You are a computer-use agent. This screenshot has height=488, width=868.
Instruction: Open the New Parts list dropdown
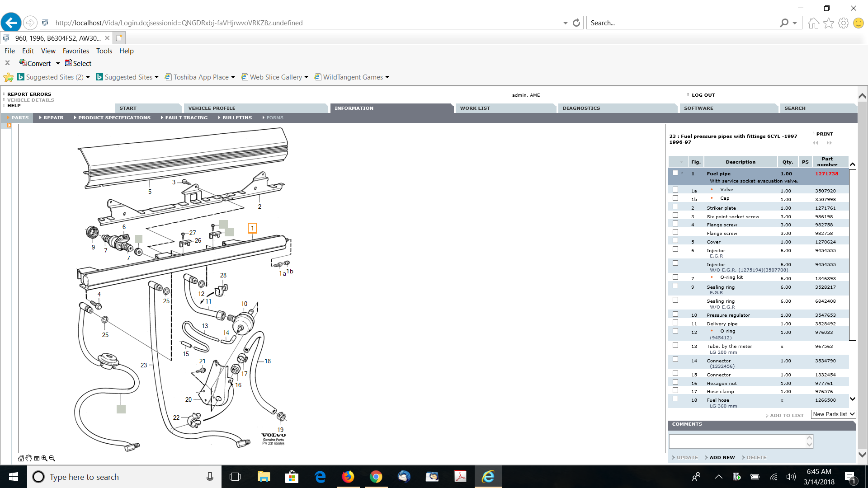click(x=833, y=414)
